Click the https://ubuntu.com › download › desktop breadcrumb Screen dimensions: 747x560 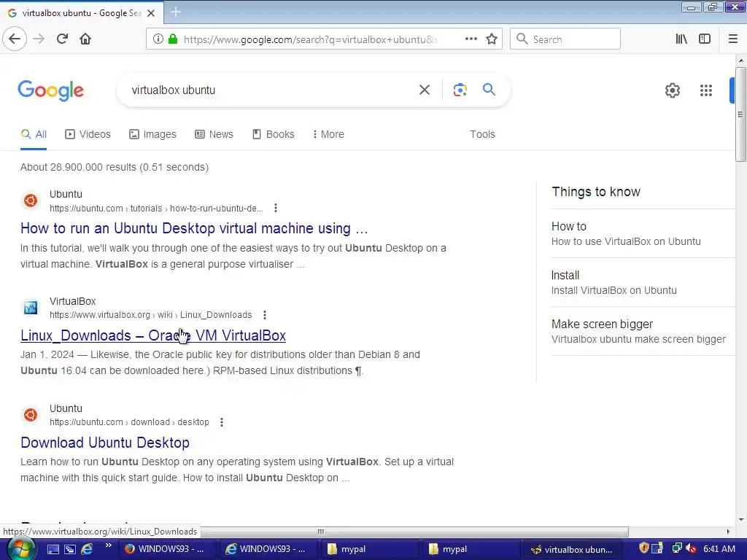point(129,422)
